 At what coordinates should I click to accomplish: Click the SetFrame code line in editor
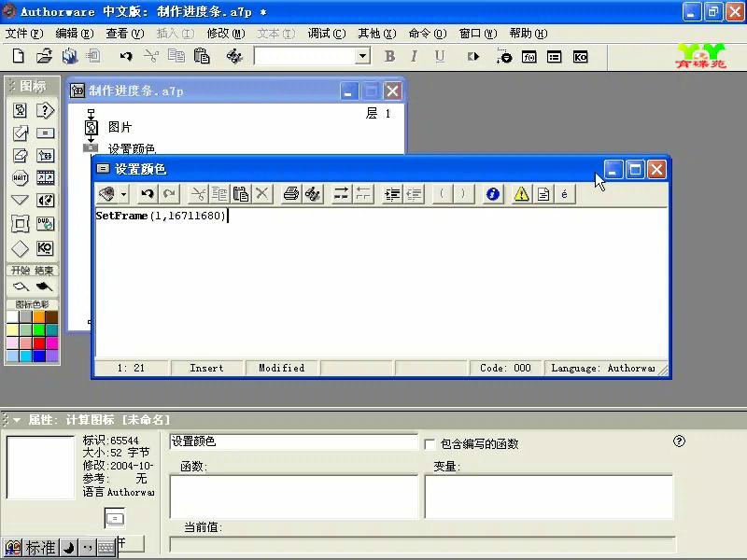(161, 216)
